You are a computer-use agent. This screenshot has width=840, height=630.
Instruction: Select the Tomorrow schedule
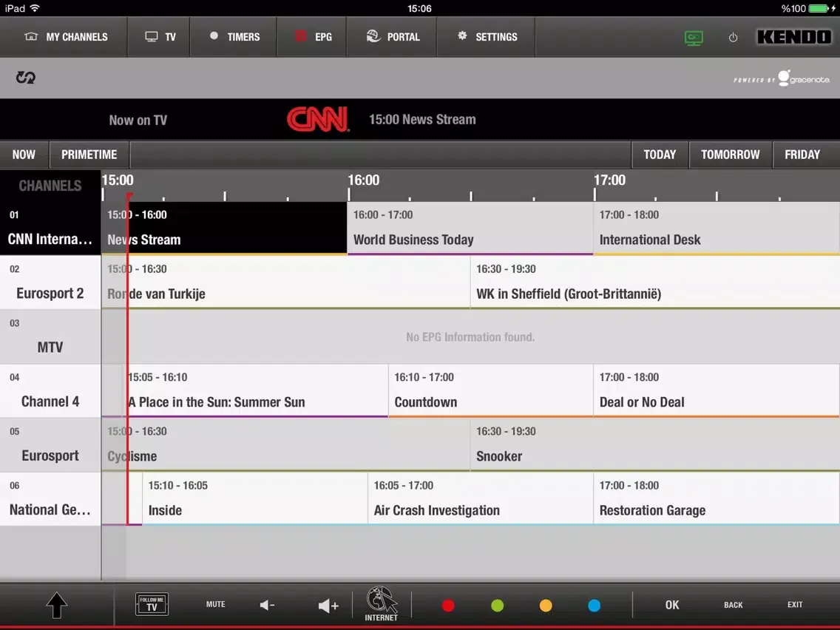click(730, 155)
